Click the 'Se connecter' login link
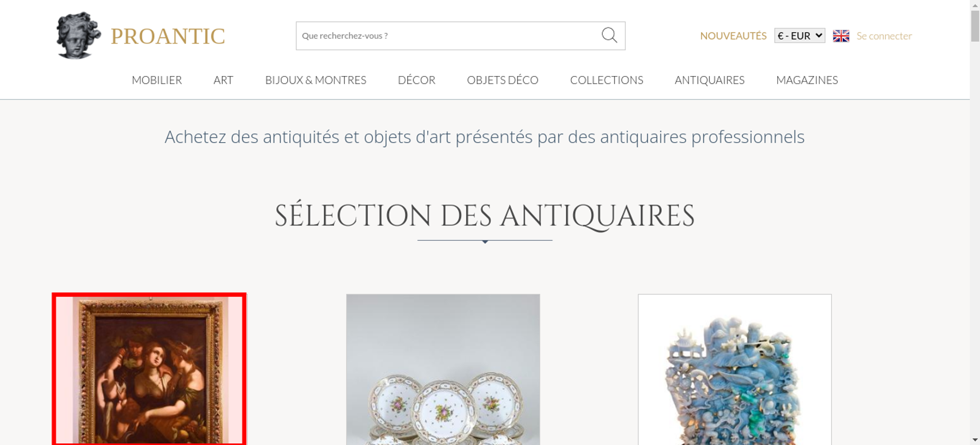 [884, 36]
